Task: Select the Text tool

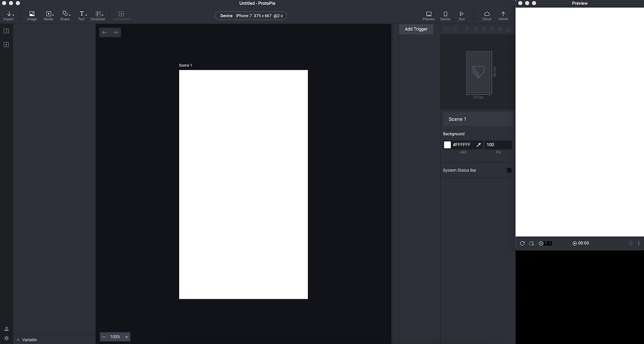Action: [82, 16]
